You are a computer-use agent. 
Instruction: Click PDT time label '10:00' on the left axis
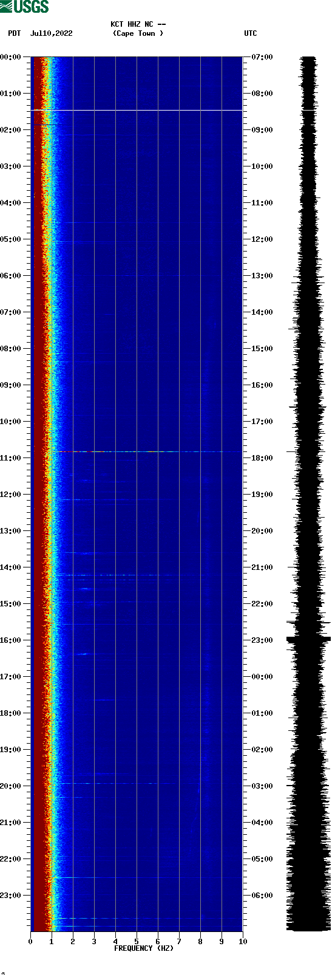[x=11, y=422]
